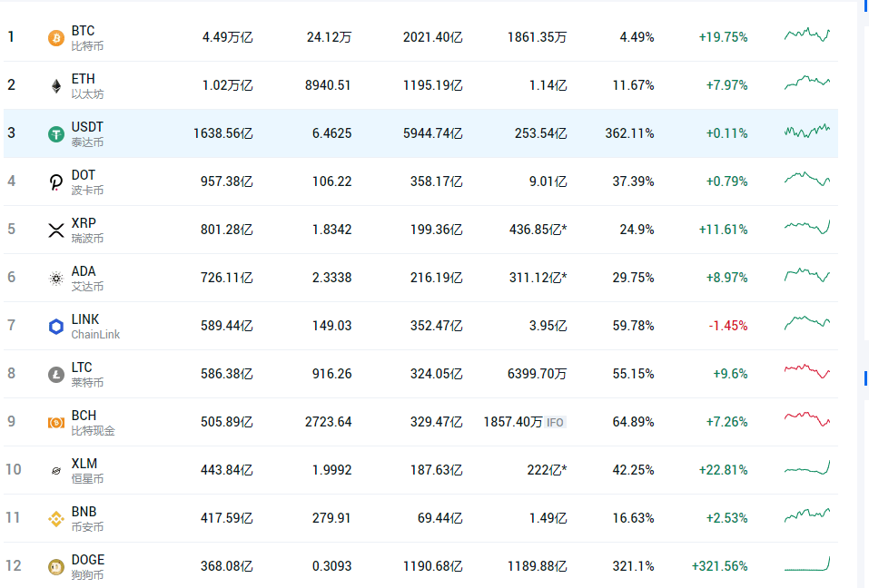869x588 pixels.
Task: Click the gray Litecoin LTC icon
Action: (x=56, y=375)
